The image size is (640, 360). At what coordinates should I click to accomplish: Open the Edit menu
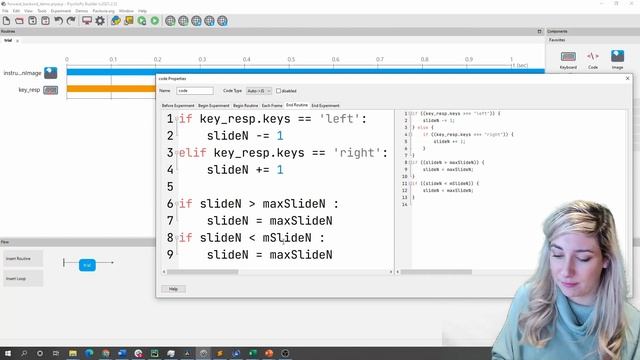pos(16,11)
